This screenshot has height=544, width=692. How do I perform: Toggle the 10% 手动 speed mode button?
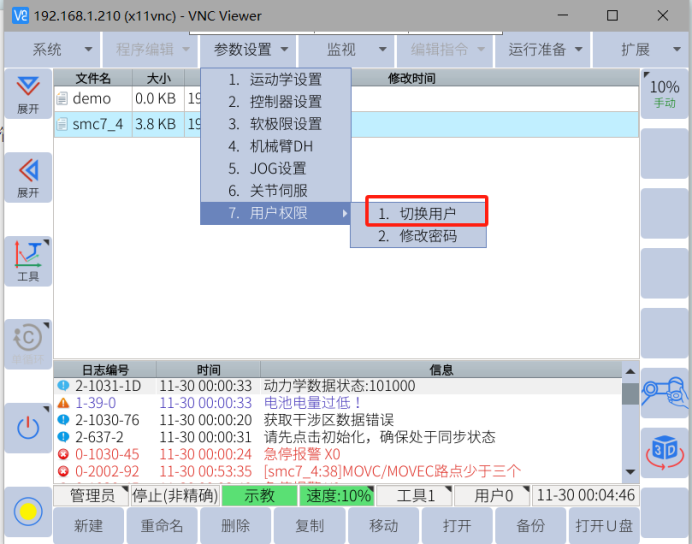click(664, 93)
